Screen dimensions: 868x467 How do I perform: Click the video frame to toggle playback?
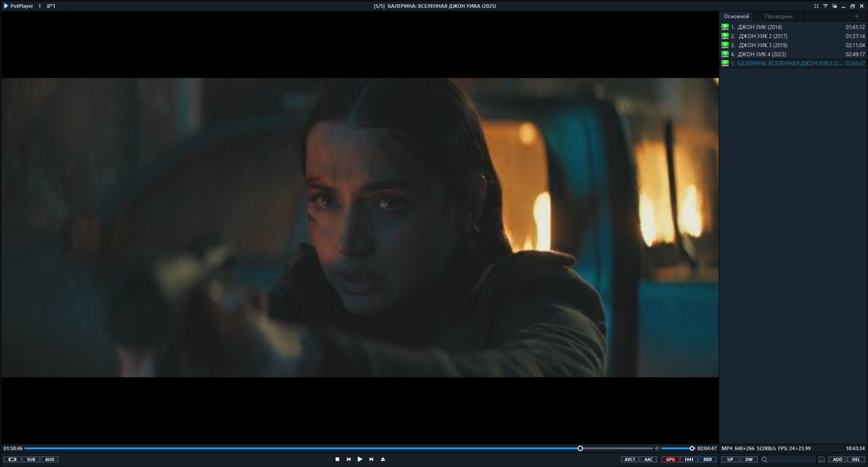pos(359,227)
